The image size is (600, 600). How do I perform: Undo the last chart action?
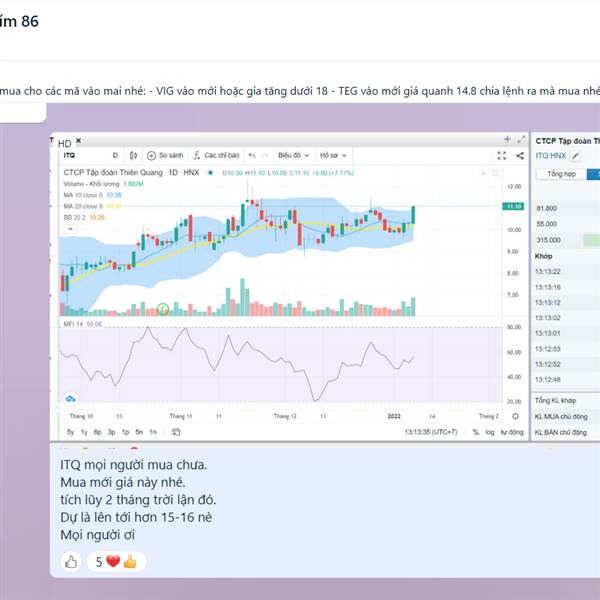tap(252, 155)
